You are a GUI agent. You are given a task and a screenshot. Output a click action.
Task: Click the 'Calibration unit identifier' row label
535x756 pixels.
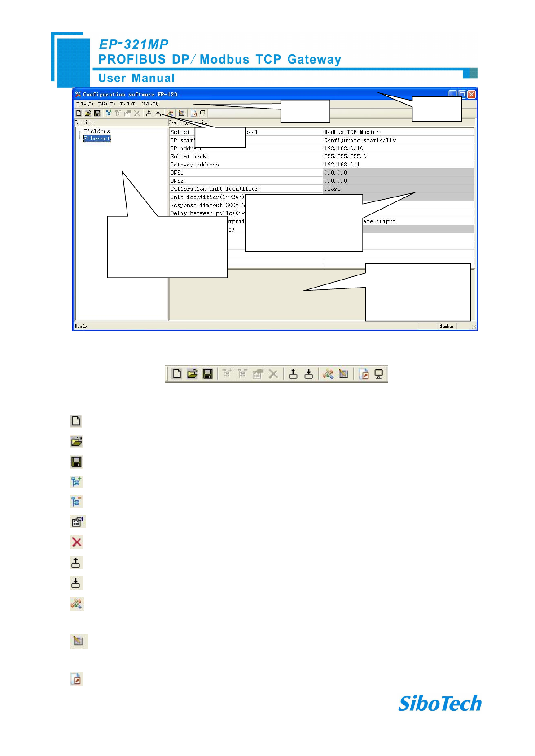(214, 189)
